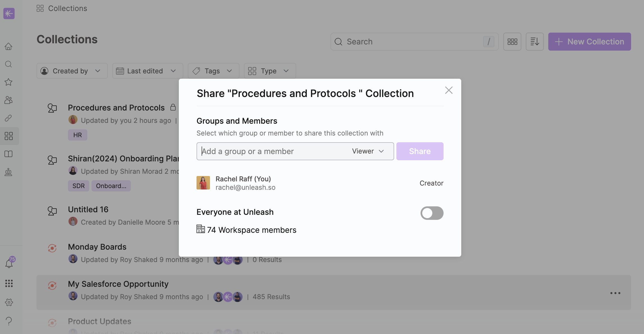644x334 pixels.
Task: Open the Collections grid sidebar icon
Action: pos(9,136)
